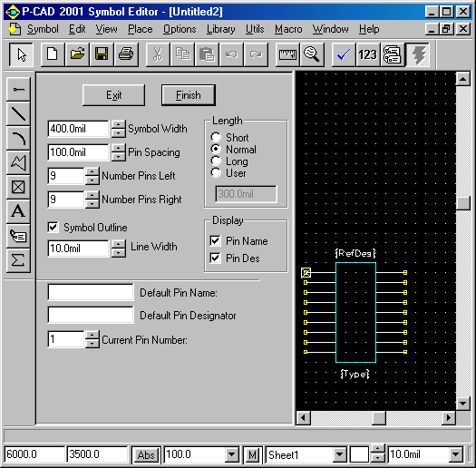
Task: Redo using the toolbar redo arrow
Action: point(257,54)
